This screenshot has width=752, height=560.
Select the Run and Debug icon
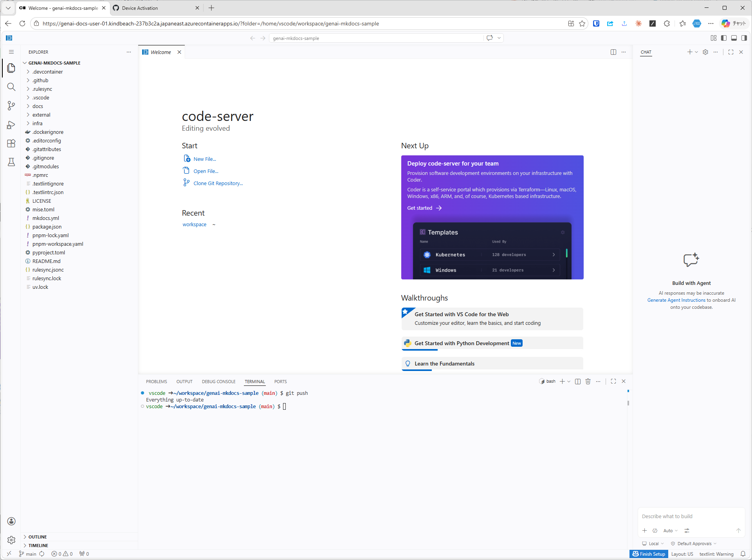11,124
